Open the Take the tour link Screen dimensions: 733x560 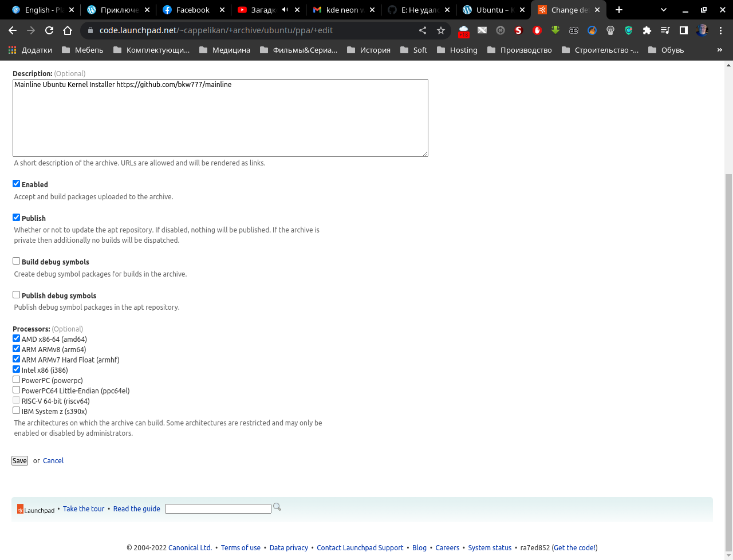click(84, 508)
